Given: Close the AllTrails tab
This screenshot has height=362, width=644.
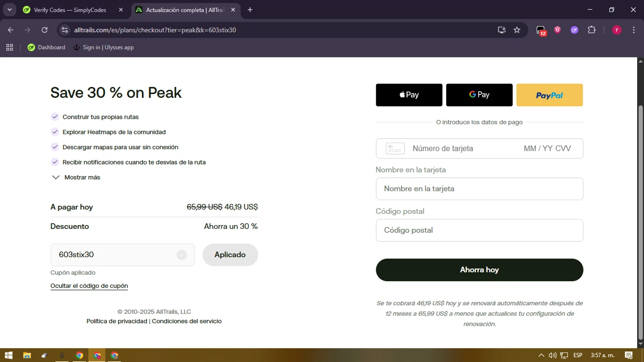Looking at the screenshot, I should [233, 10].
